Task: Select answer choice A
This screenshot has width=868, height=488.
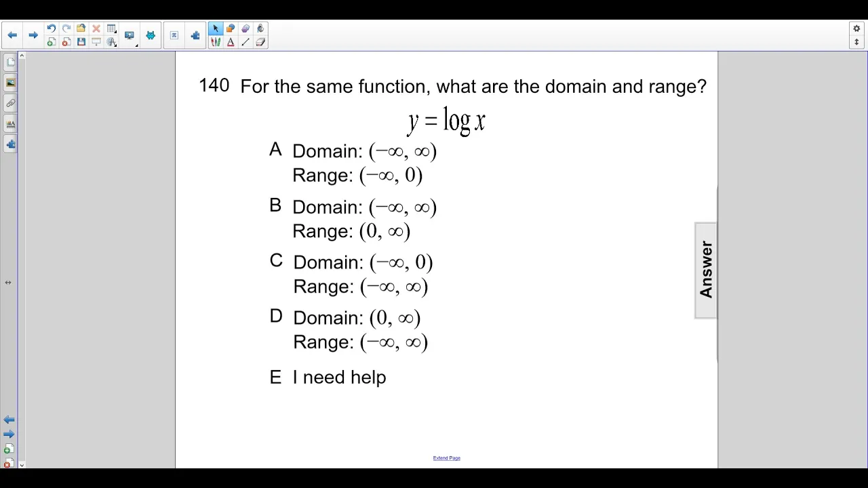Action: click(275, 150)
